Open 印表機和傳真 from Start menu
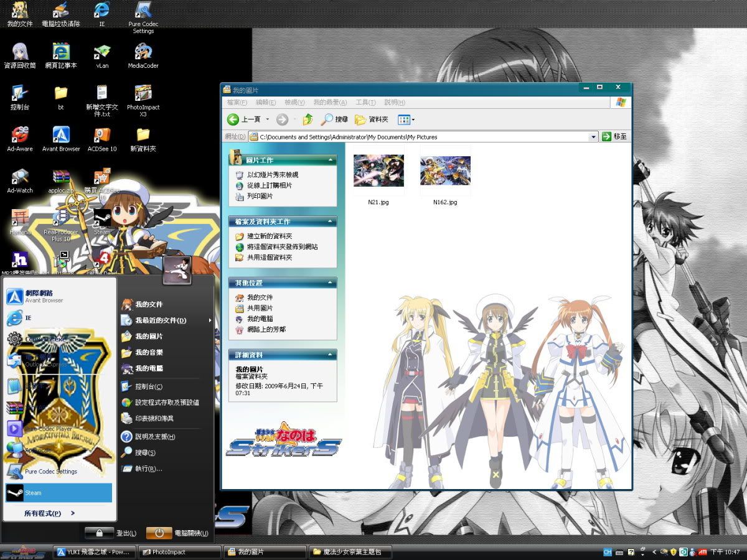Screen dimensions: 747x560 click(148, 418)
